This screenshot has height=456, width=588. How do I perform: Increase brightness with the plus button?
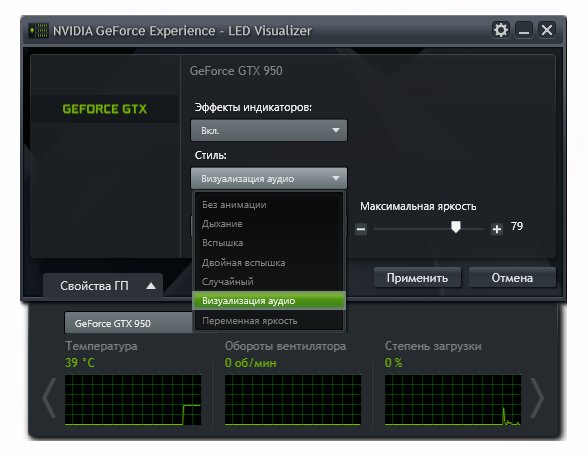tap(497, 229)
